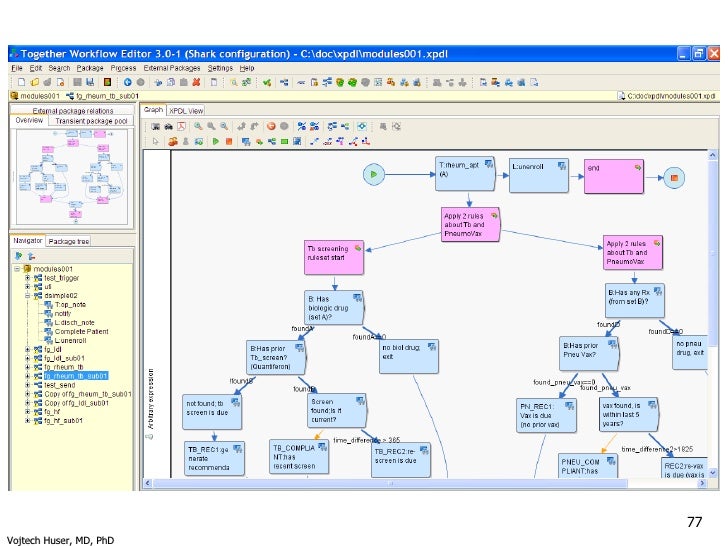
Task: Expand the test_trigger tree node
Action: coord(27,278)
